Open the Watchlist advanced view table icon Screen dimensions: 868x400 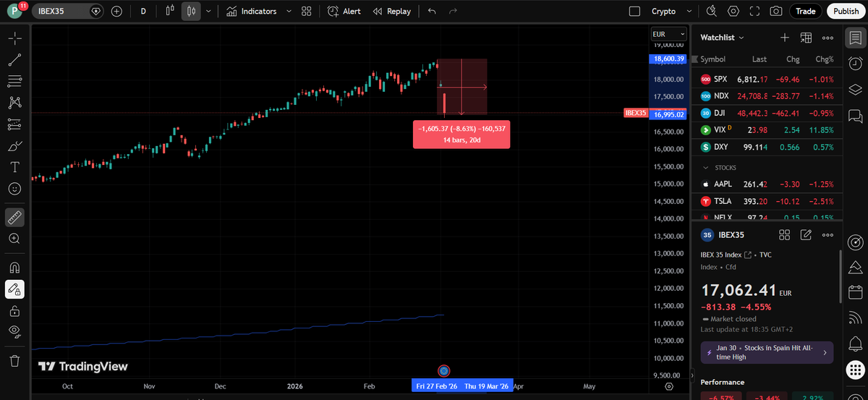[807, 37]
